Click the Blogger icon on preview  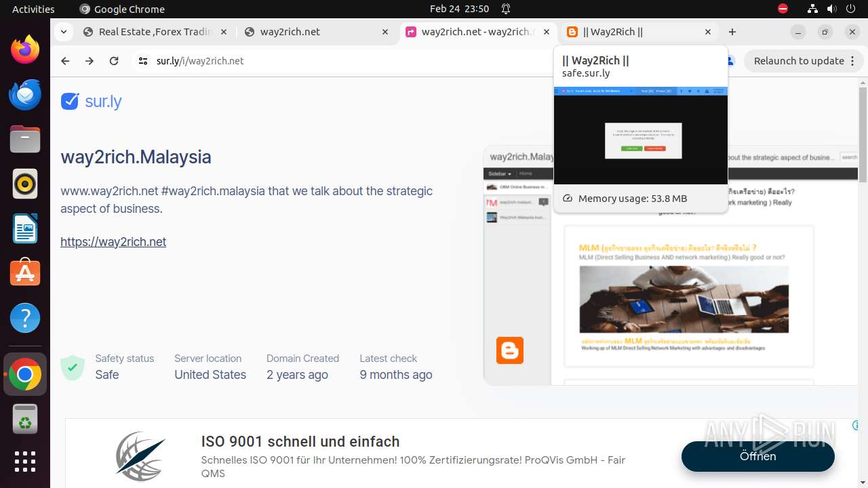[510, 350]
